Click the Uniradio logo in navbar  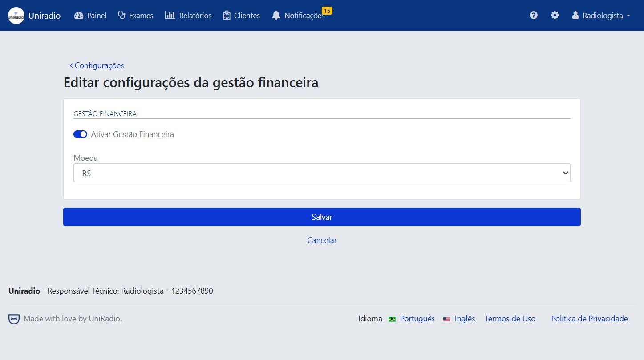coord(16,16)
